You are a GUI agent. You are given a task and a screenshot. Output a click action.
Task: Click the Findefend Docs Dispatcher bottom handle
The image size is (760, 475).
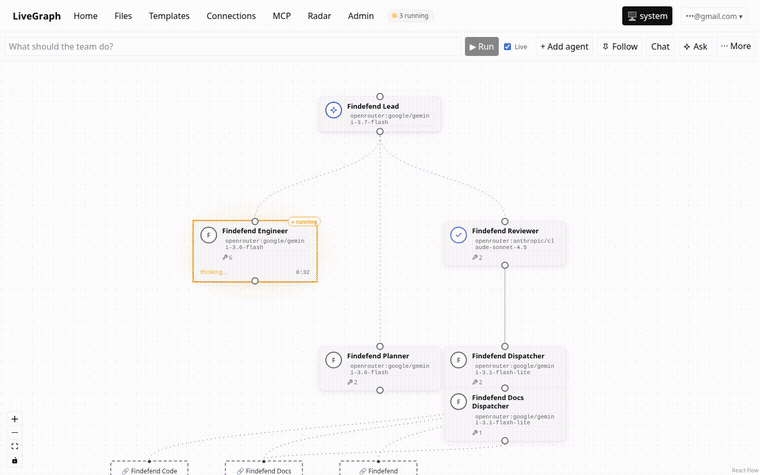(x=505, y=441)
